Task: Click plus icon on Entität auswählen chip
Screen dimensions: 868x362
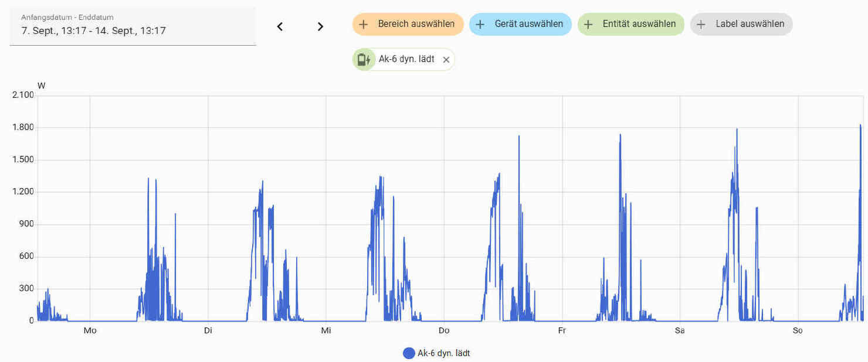Action: pos(589,25)
